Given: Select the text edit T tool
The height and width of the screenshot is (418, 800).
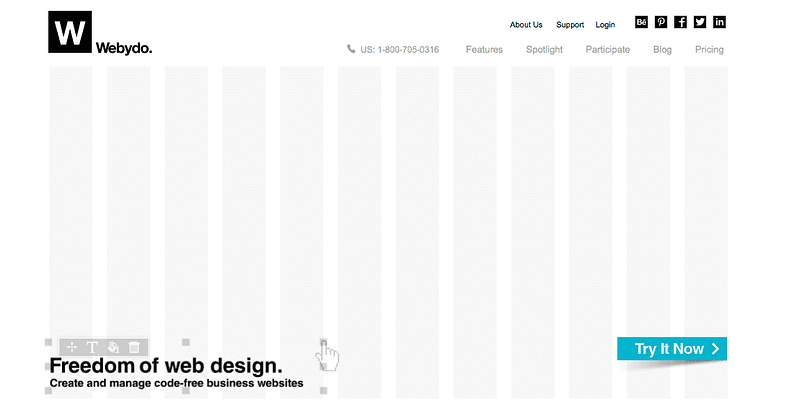Looking at the screenshot, I should coord(92,348).
